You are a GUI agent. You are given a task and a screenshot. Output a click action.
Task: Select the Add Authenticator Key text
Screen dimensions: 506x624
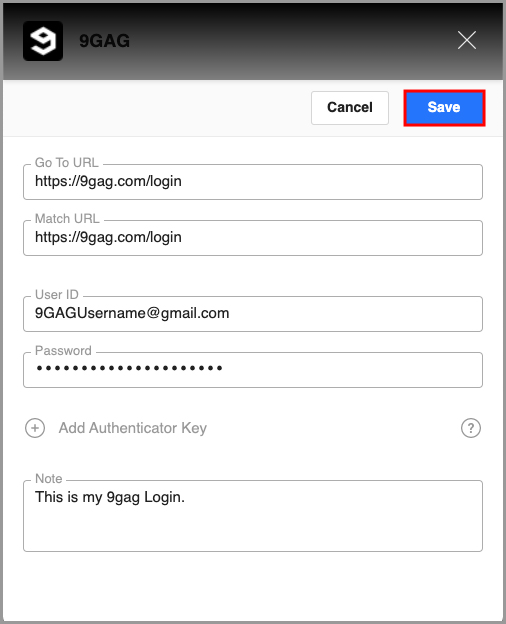133,428
